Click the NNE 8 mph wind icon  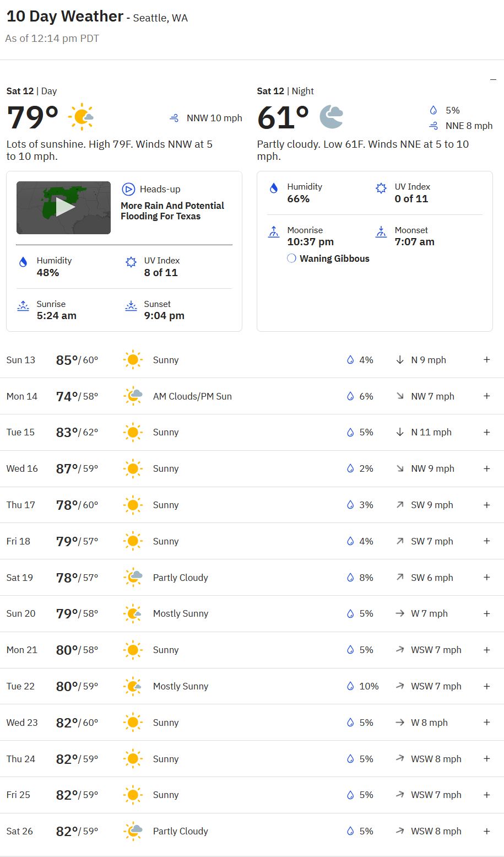tap(433, 126)
